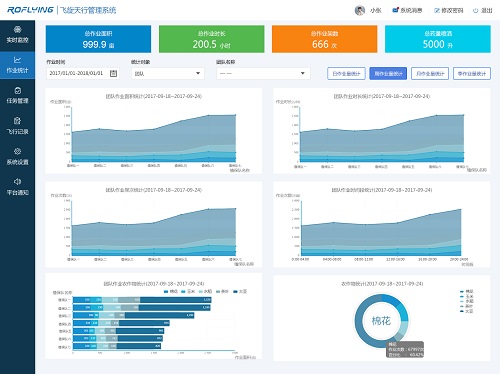The height and width of the screenshot is (374, 500).
Task: Open 平台通知 speaker sidebar item
Action: (x=17, y=187)
